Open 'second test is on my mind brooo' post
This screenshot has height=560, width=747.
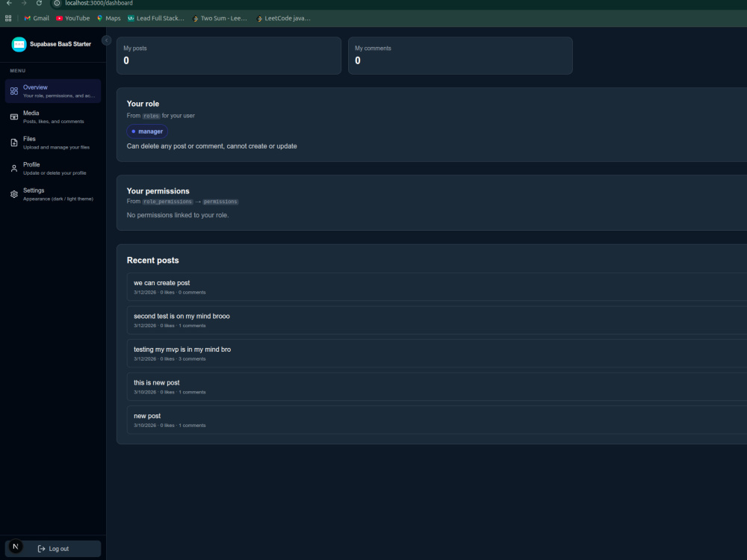(x=436, y=320)
